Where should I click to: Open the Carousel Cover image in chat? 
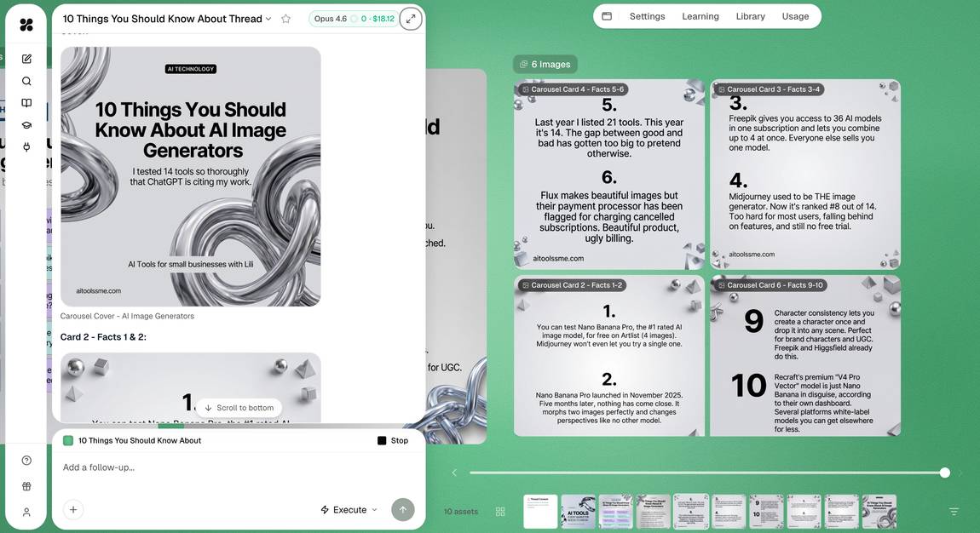coord(191,176)
